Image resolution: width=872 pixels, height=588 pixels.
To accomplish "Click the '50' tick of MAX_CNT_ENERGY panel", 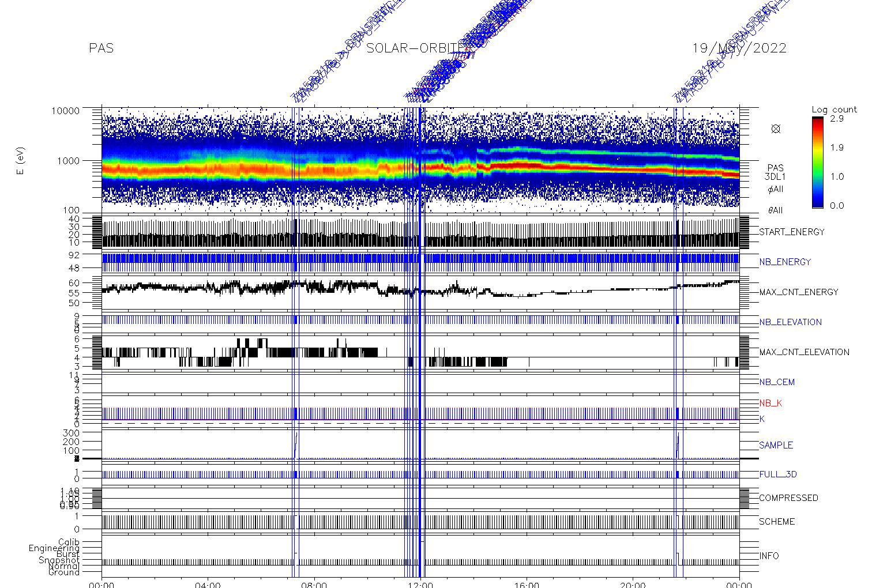I will click(x=74, y=303).
